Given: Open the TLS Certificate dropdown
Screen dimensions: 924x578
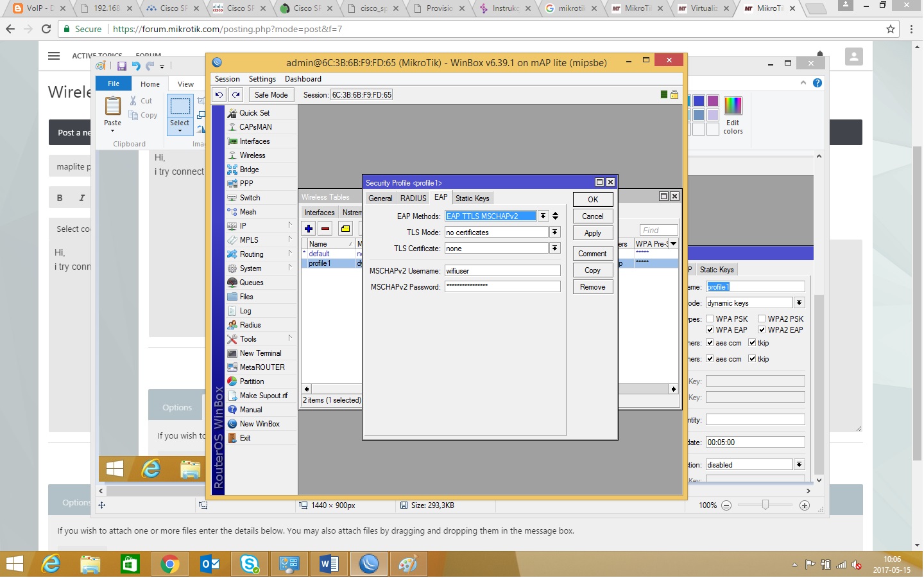Looking at the screenshot, I should coord(555,249).
